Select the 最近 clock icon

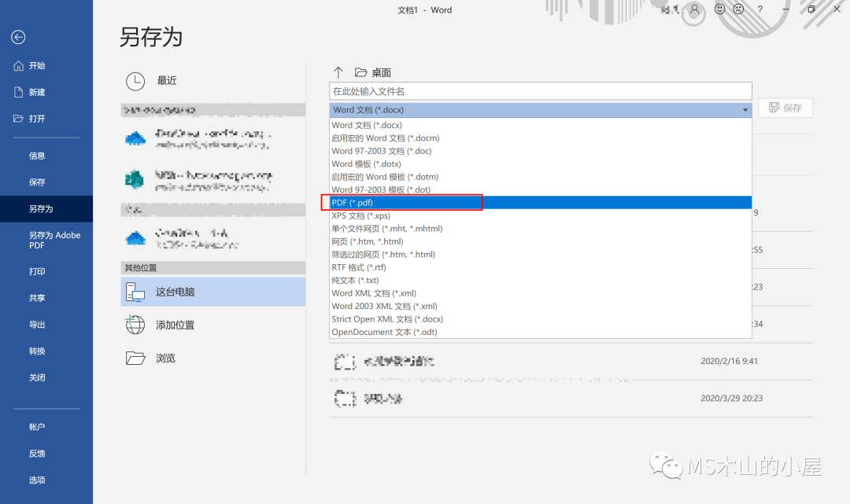(x=135, y=81)
